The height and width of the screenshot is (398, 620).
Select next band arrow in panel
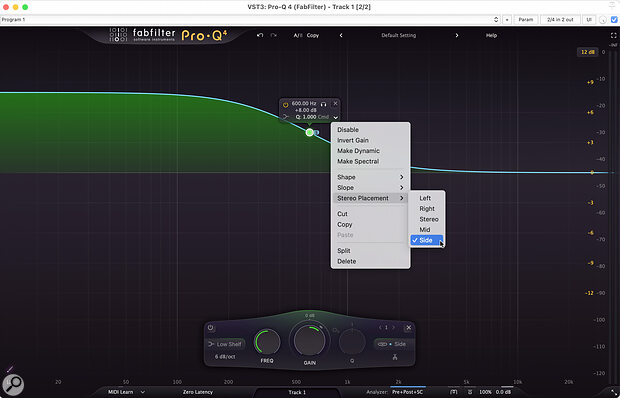click(393, 328)
